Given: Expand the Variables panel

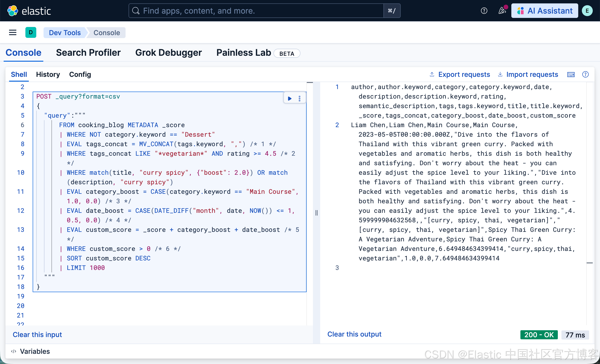Looking at the screenshot, I should pos(31,351).
